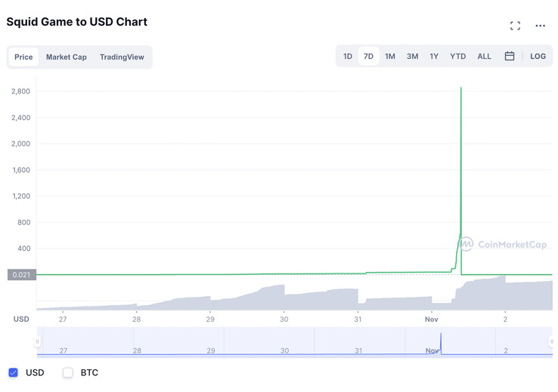Click the 2,800 y-axis value

click(20, 91)
